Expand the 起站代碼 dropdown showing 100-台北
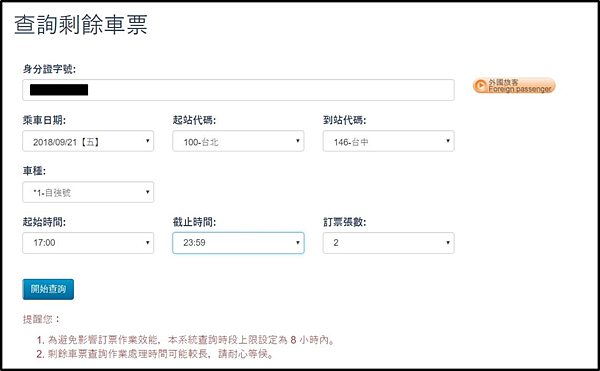 tap(238, 141)
